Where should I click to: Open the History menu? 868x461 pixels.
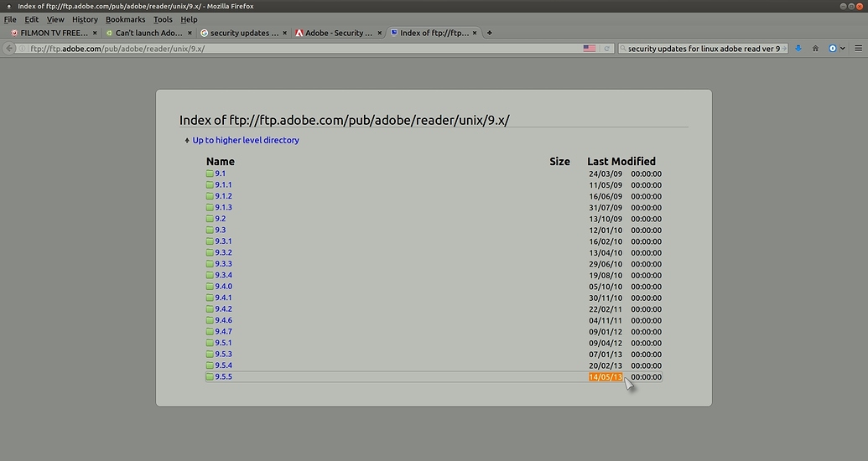click(85, 19)
